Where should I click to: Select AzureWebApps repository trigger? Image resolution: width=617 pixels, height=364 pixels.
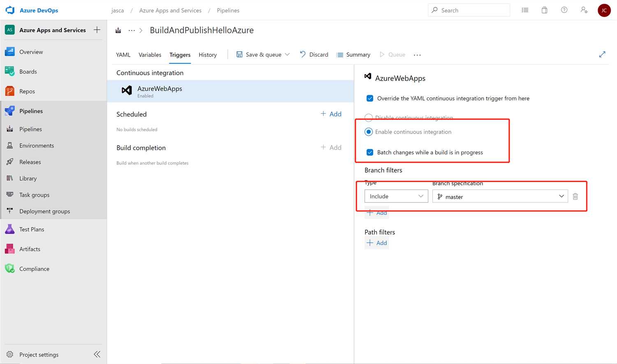230,91
